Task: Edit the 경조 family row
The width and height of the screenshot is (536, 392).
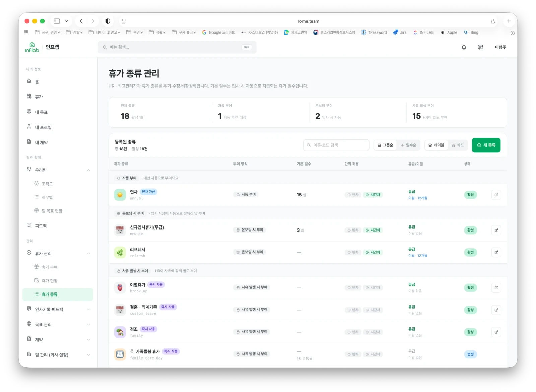Action: tap(496, 332)
